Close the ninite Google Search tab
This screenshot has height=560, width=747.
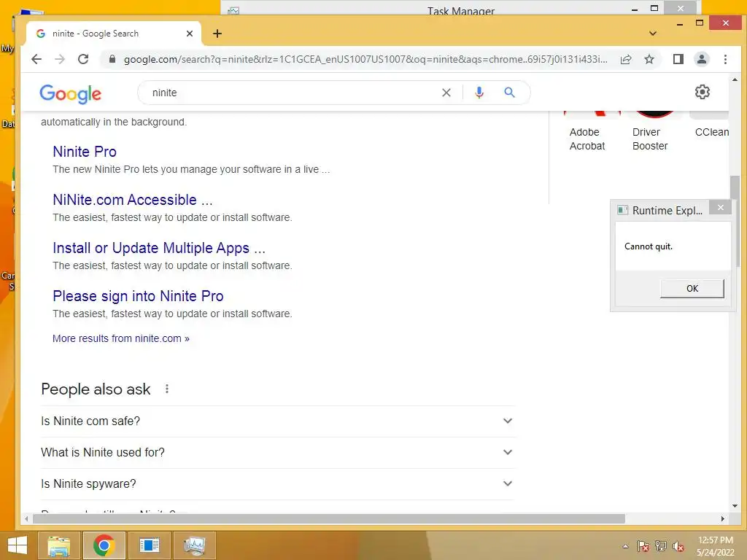(189, 34)
